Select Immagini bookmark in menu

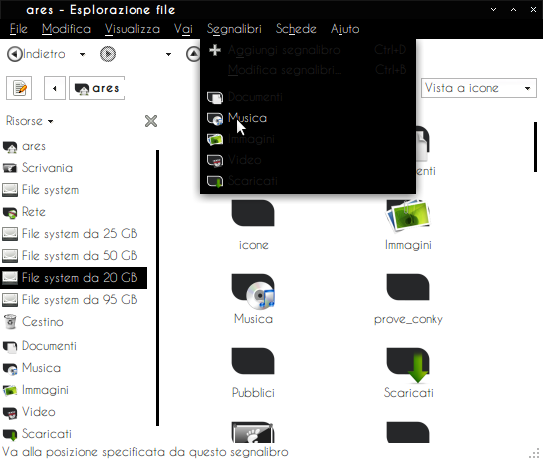tap(308, 139)
